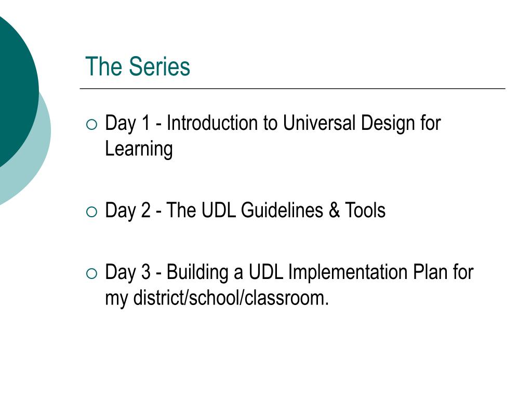Image resolution: width=532 pixels, height=399 pixels.
Task: Click the text Day 1
Action: [x=127, y=124]
